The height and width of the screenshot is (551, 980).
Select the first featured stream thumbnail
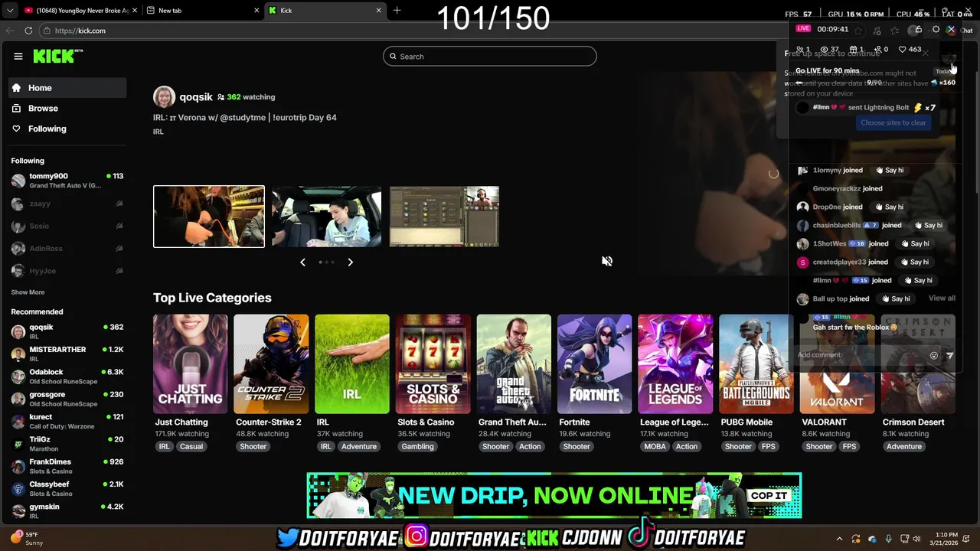point(209,217)
